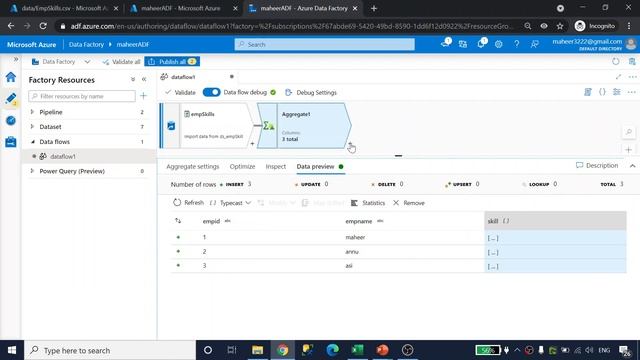This screenshot has width=640, height=360.
Task: Open the Monitor gauge icon in sidebar
Action: click(x=11, y=120)
